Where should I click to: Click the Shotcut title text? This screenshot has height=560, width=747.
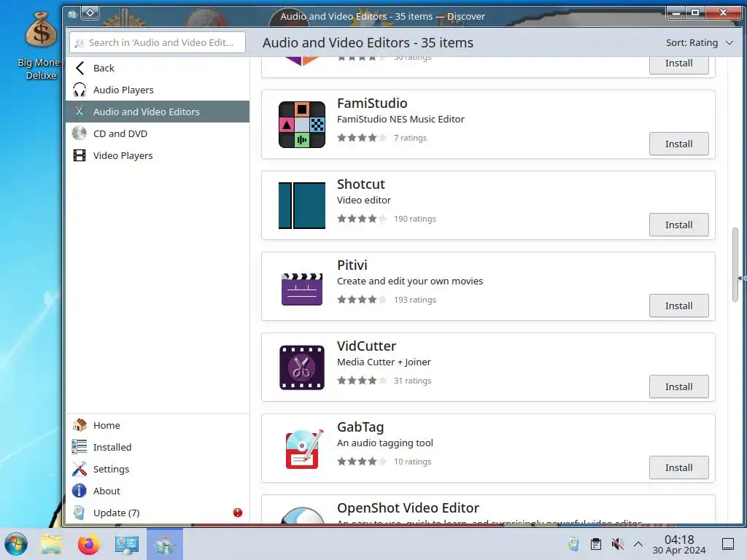360,184
